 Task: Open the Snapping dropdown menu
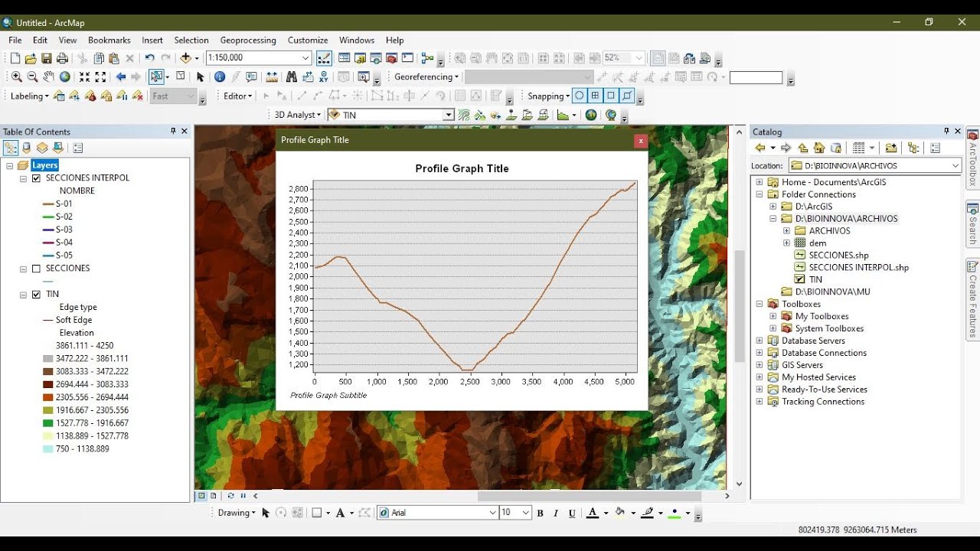pos(548,96)
